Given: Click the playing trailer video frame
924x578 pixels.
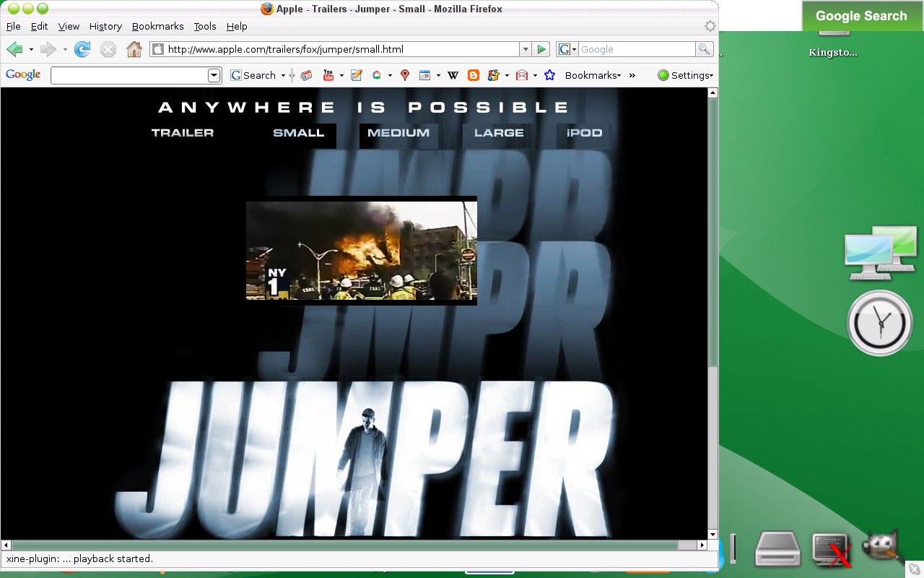Looking at the screenshot, I should click(x=362, y=250).
